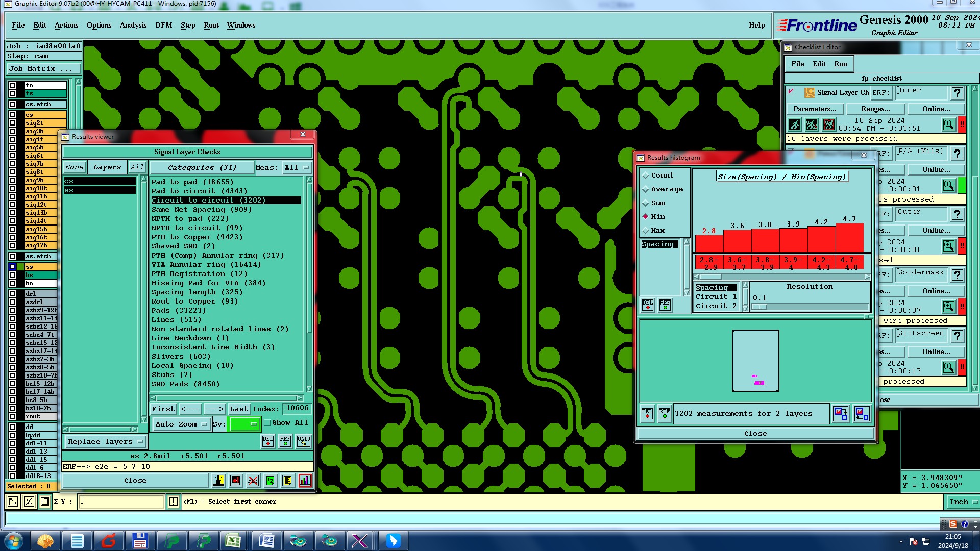Click the black-and-yellow faces icon beside Close

click(218, 481)
